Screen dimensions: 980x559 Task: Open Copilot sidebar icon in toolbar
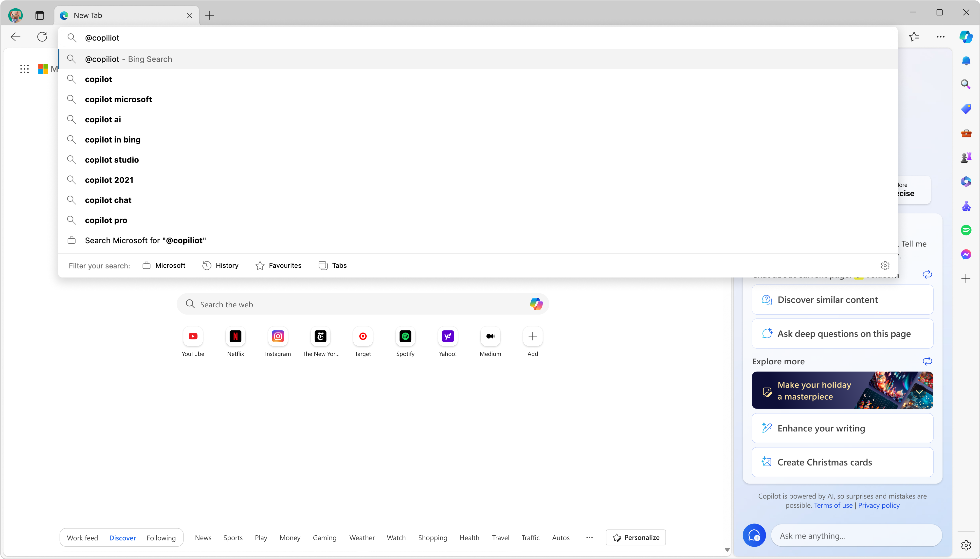click(966, 37)
